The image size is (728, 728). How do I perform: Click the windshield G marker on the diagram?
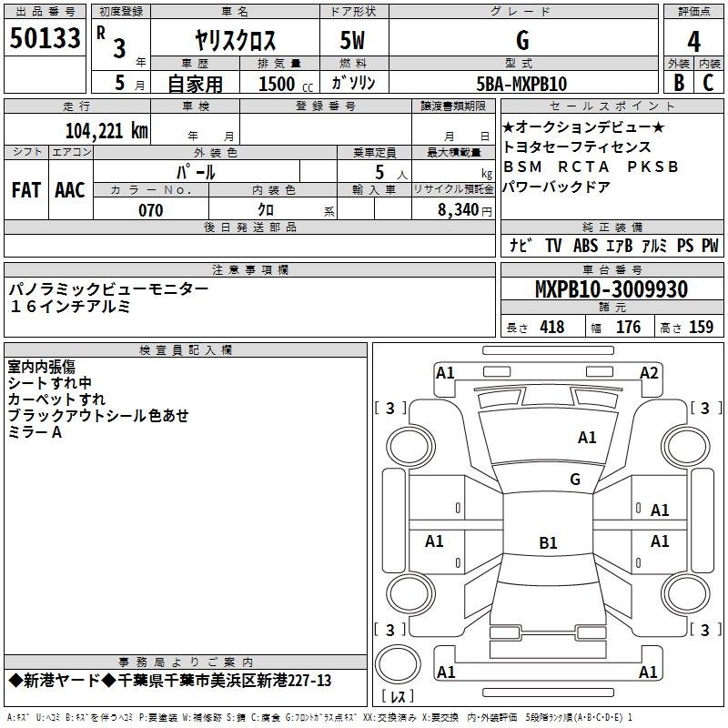[x=574, y=480]
